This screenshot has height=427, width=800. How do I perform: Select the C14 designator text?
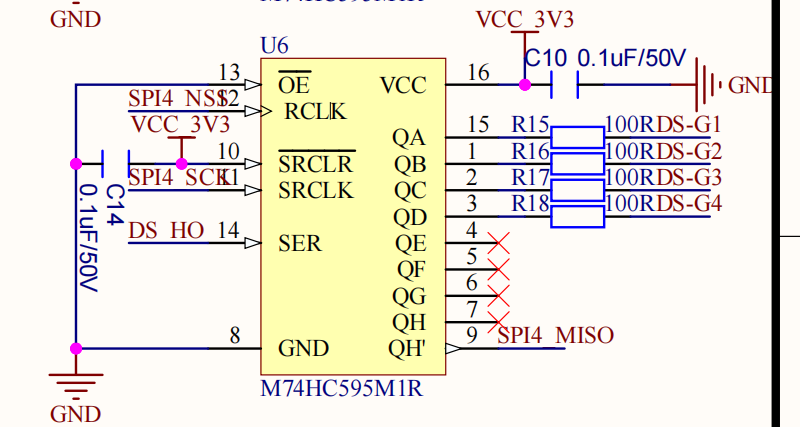point(115,205)
